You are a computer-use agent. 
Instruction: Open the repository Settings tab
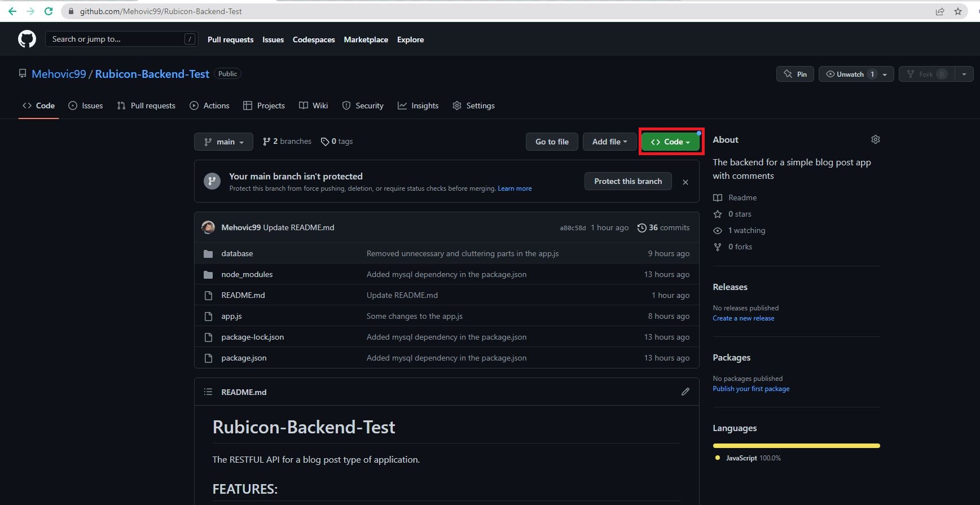click(474, 106)
